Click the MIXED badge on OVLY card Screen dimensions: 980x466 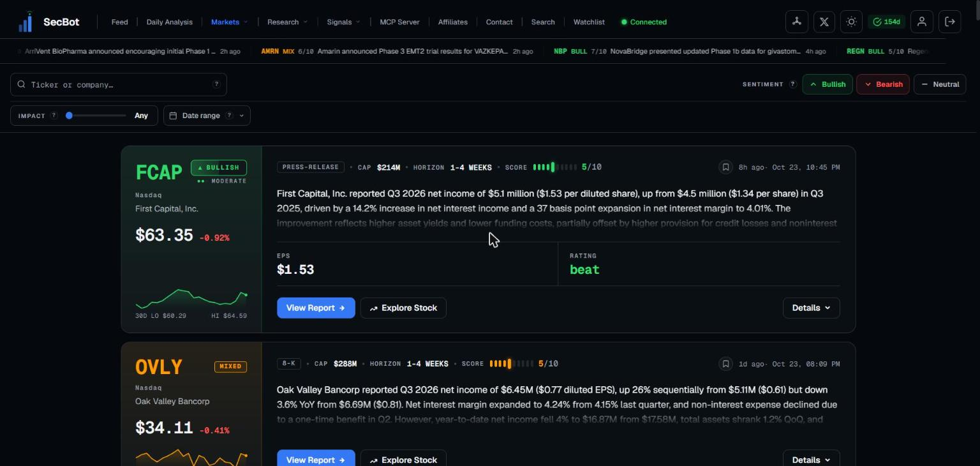230,366
